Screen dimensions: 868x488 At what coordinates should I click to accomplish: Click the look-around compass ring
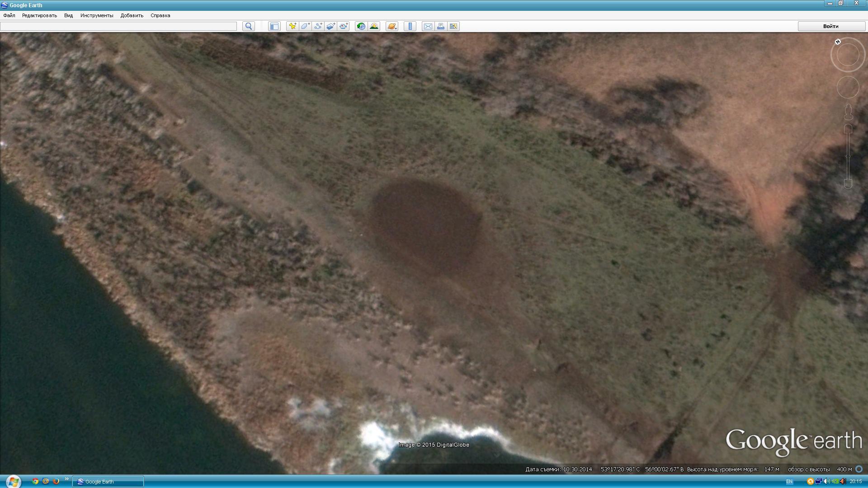coord(848,55)
